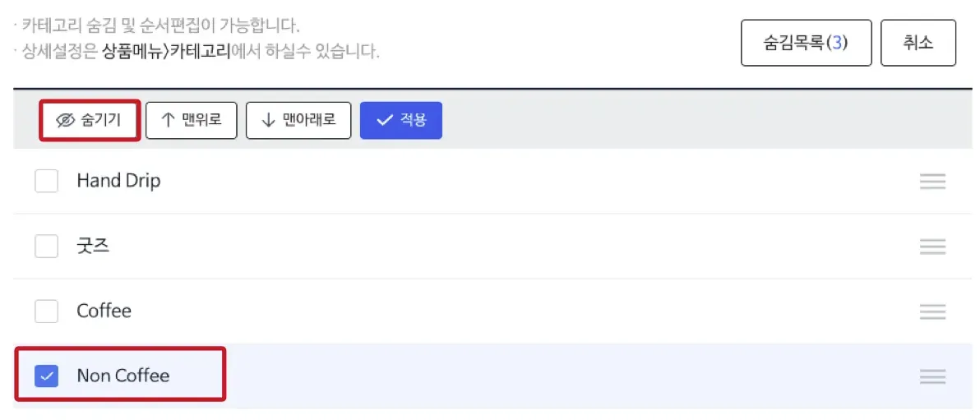Click the 카테고리 숨김 및 순서편집 info text
Screen dimensions: 980x420
point(160,25)
